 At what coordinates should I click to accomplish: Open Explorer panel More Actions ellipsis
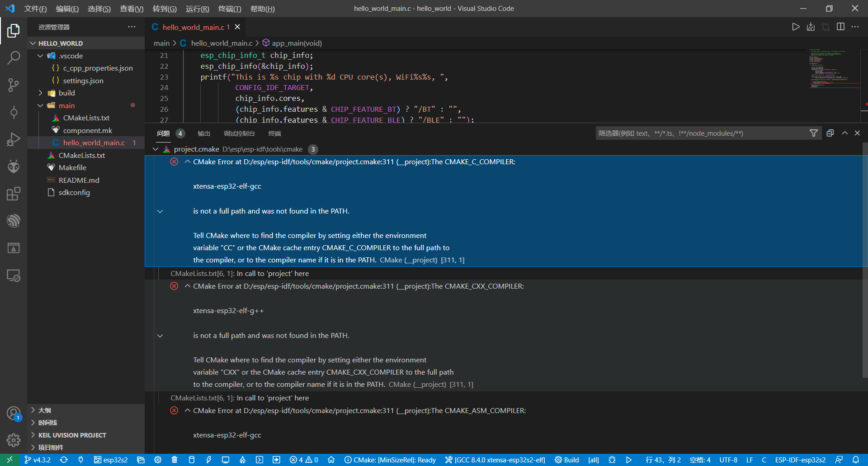click(x=132, y=27)
